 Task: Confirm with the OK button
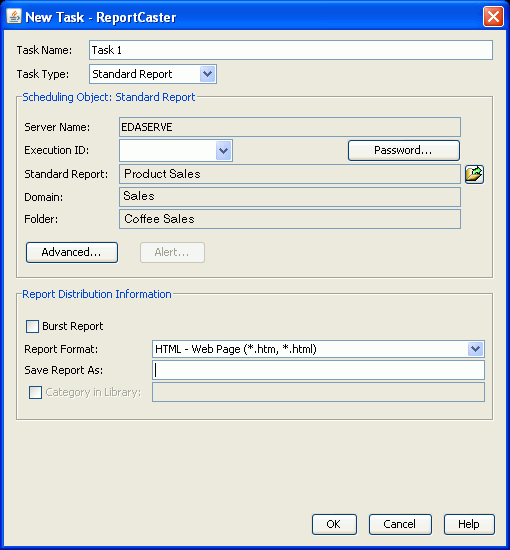point(334,524)
